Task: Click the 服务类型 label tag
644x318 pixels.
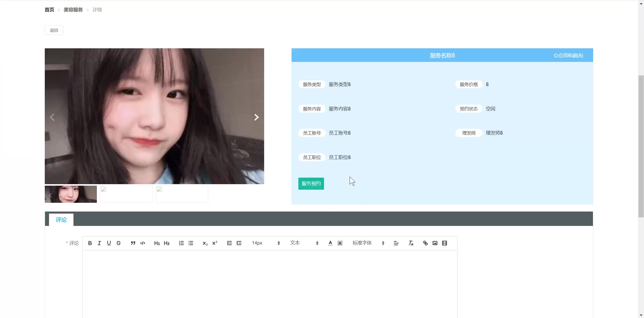Action: [312, 85]
